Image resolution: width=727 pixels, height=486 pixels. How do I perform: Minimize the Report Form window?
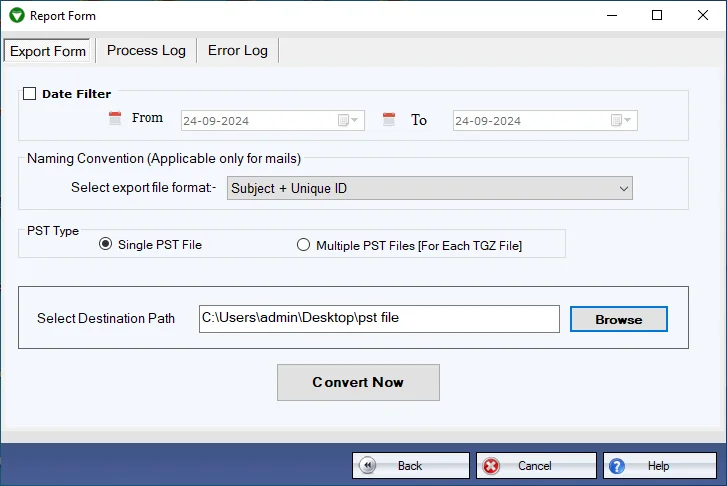click(x=612, y=15)
